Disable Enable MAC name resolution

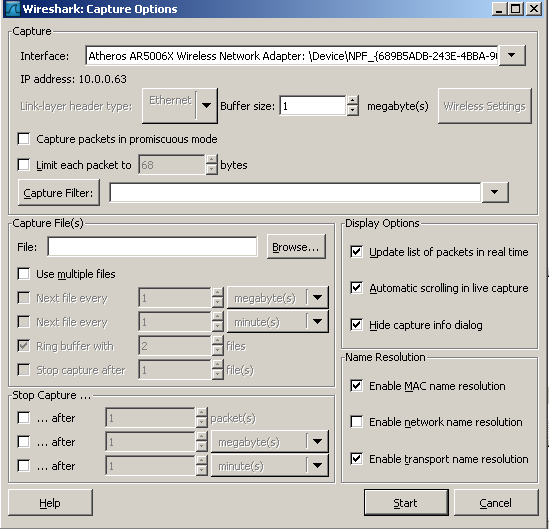pyautogui.click(x=356, y=386)
